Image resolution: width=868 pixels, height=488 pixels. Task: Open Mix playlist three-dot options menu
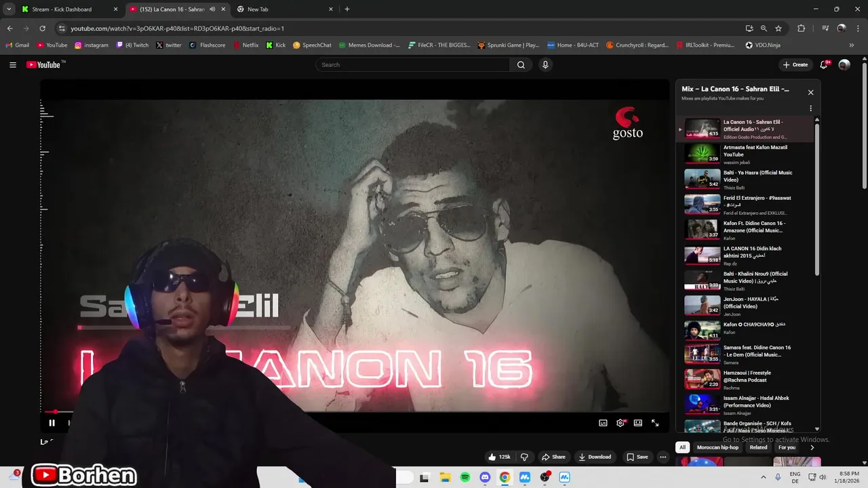click(810, 108)
